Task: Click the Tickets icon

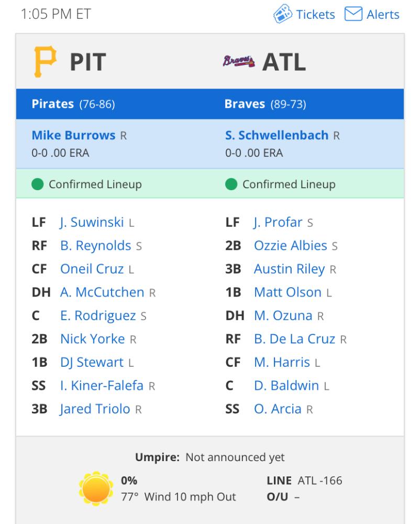Action: point(283,14)
